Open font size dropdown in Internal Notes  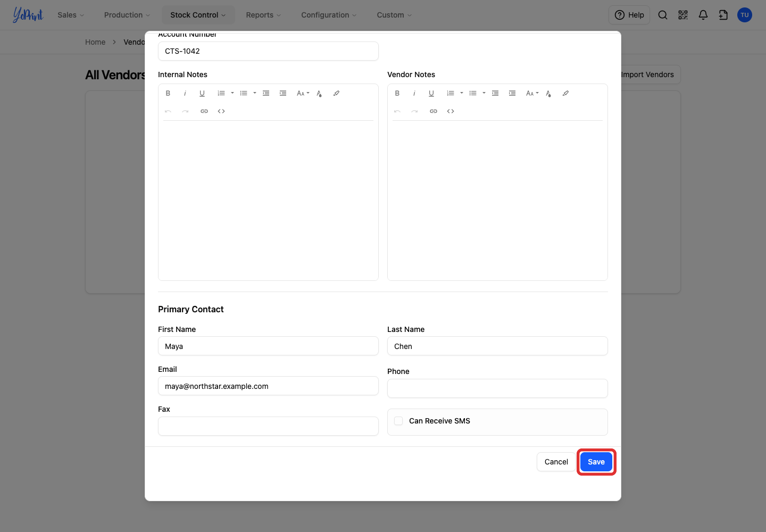tap(303, 93)
